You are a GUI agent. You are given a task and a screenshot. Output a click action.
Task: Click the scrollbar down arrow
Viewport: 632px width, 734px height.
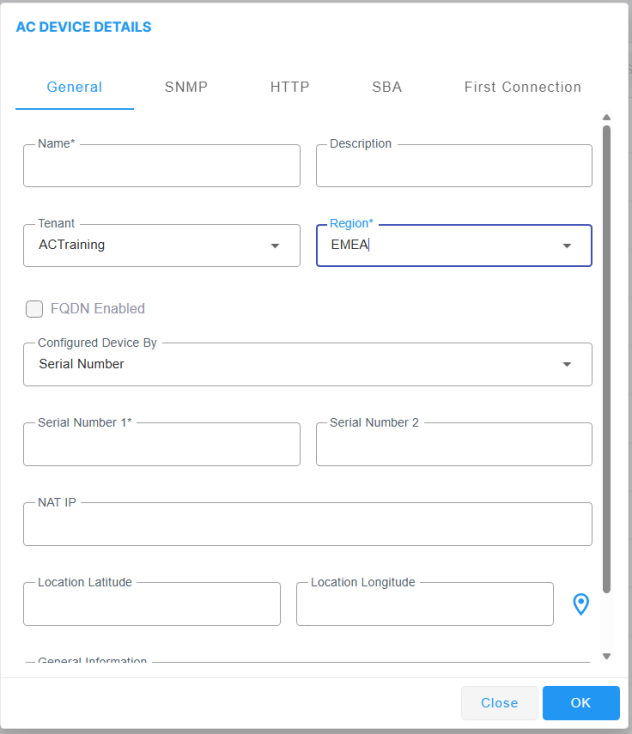click(606, 656)
